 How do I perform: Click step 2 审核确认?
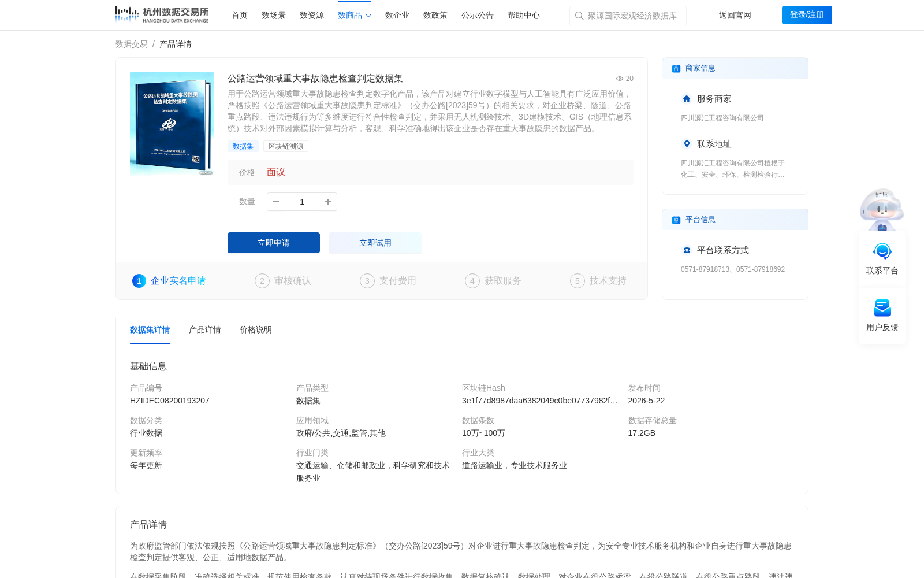click(x=283, y=281)
